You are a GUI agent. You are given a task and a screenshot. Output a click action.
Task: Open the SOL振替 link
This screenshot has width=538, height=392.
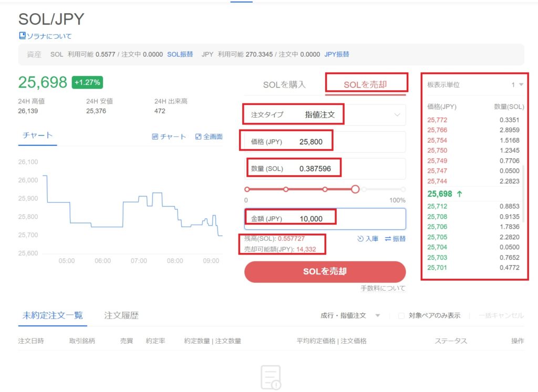pos(180,54)
